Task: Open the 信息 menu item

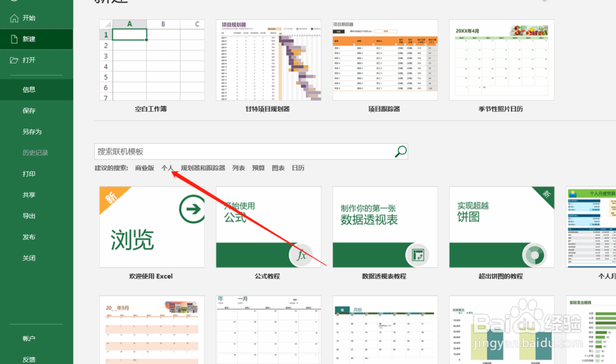Action: tap(36, 89)
